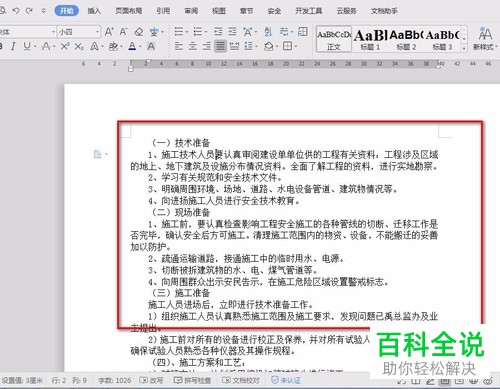
Task: Click the Undo arrow icon
Action: [x=16, y=11]
